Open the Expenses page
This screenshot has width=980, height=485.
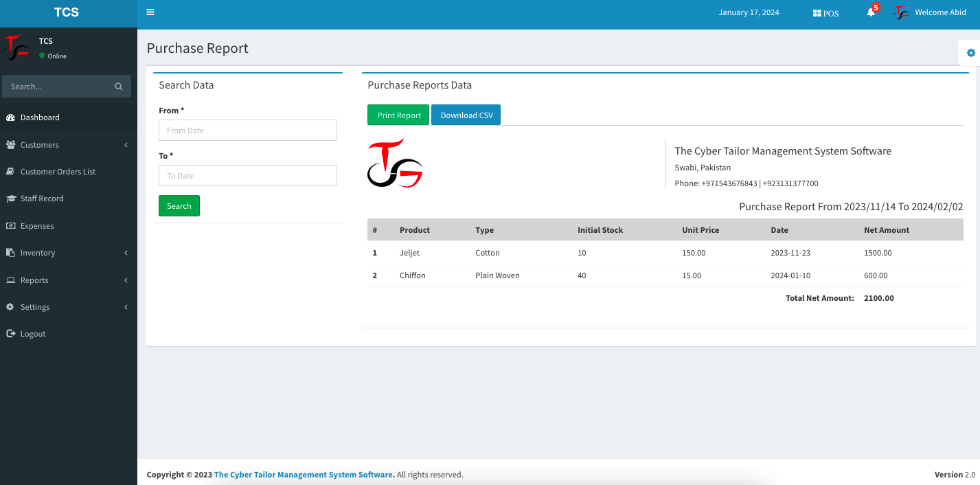(x=35, y=225)
